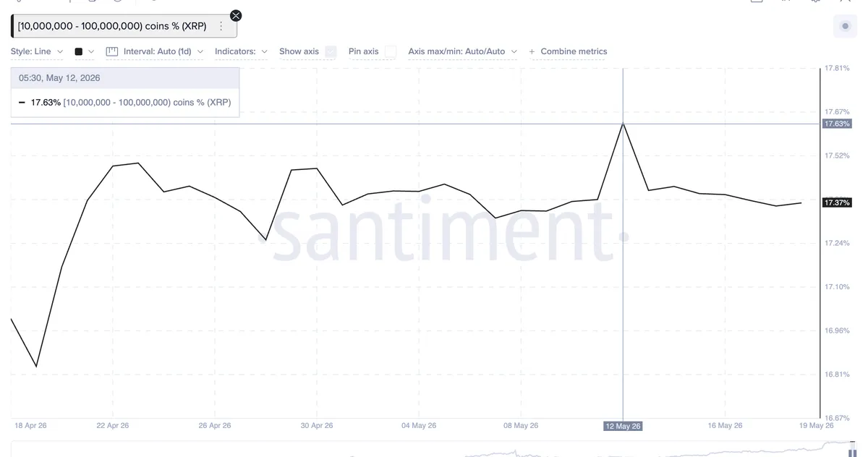
Task: Click the 17.63% crosshair axis label
Action: [837, 124]
